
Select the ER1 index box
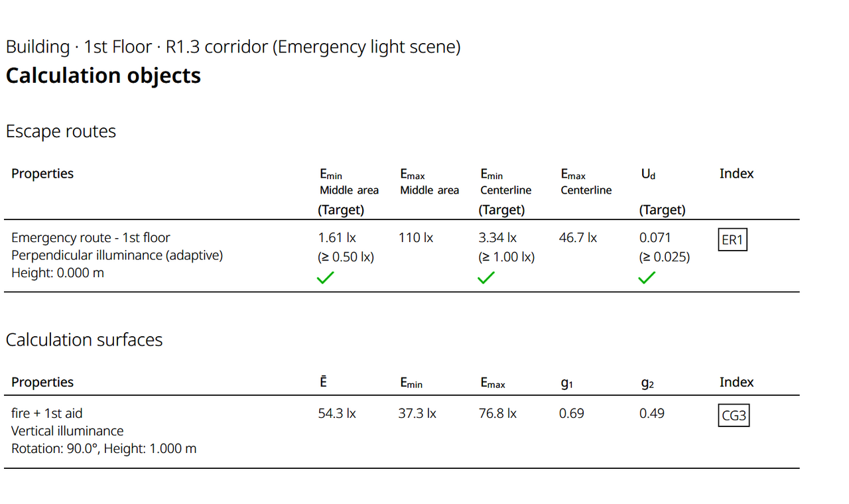click(732, 240)
